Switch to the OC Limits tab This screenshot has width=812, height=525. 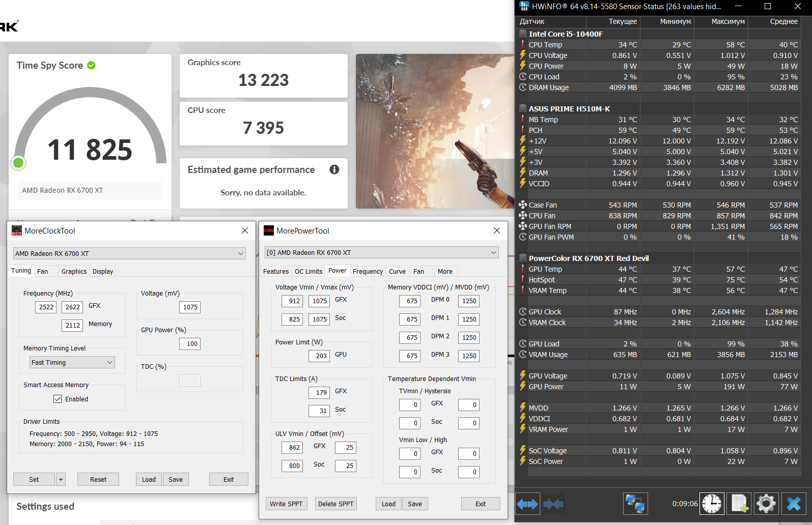[x=309, y=272]
